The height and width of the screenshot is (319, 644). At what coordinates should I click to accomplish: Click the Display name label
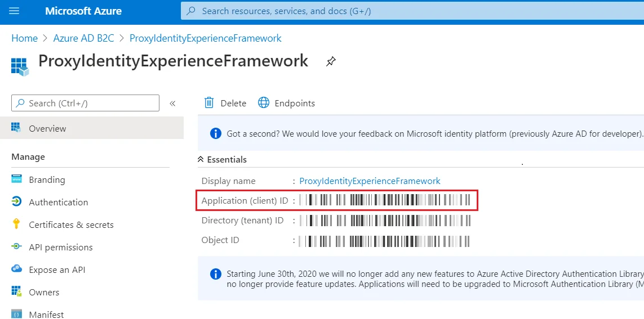coord(228,181)
